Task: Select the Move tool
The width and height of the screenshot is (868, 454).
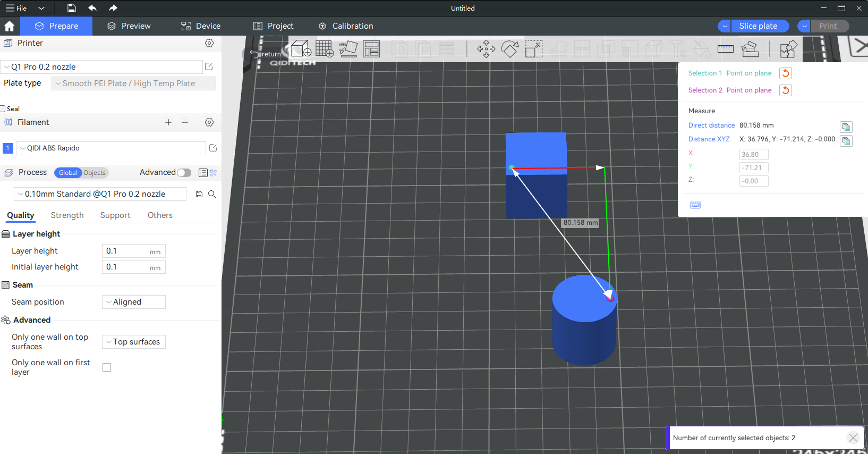Action: click(486, 49)
